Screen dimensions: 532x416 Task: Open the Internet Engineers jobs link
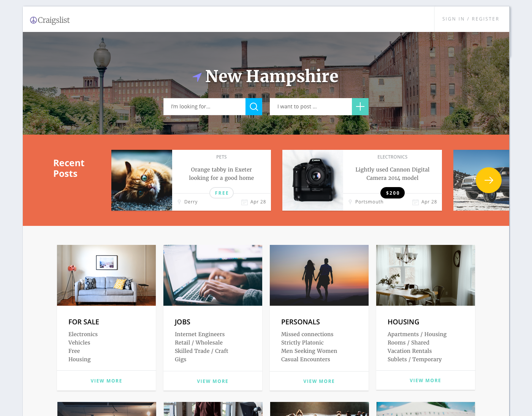199,334
